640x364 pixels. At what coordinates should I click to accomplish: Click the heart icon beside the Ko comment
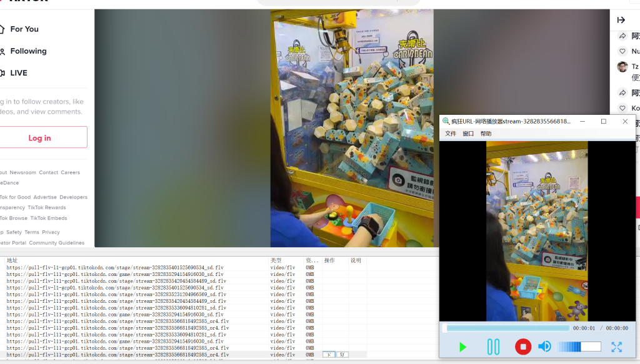coord(622,108)
